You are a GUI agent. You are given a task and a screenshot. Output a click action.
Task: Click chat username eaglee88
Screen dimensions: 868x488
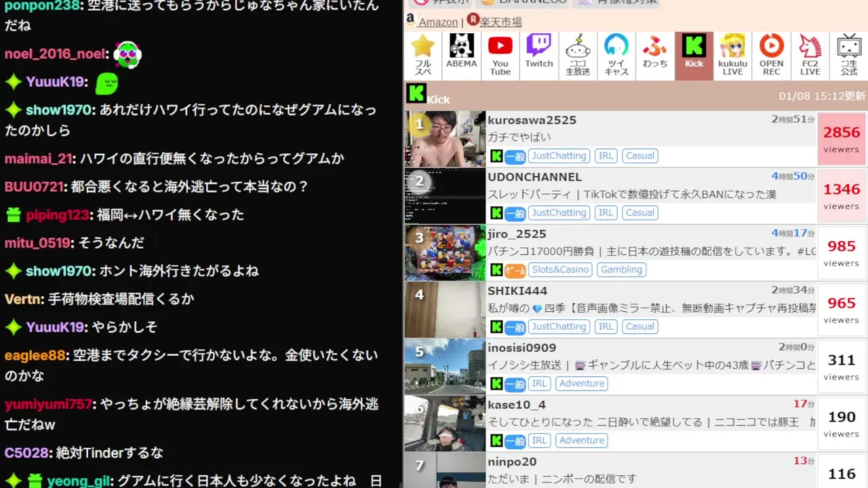click(35, 355)
